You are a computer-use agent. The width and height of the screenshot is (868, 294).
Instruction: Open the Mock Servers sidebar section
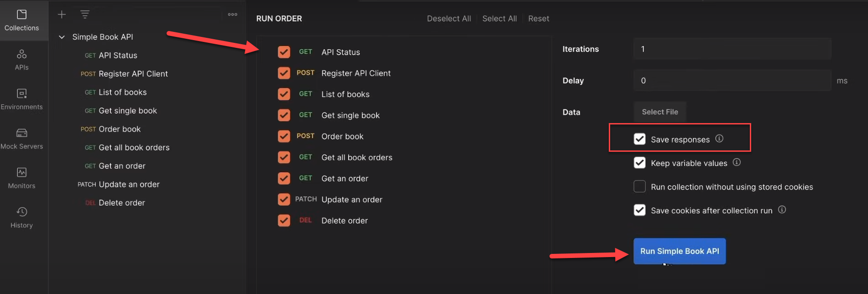coord(22,139)
